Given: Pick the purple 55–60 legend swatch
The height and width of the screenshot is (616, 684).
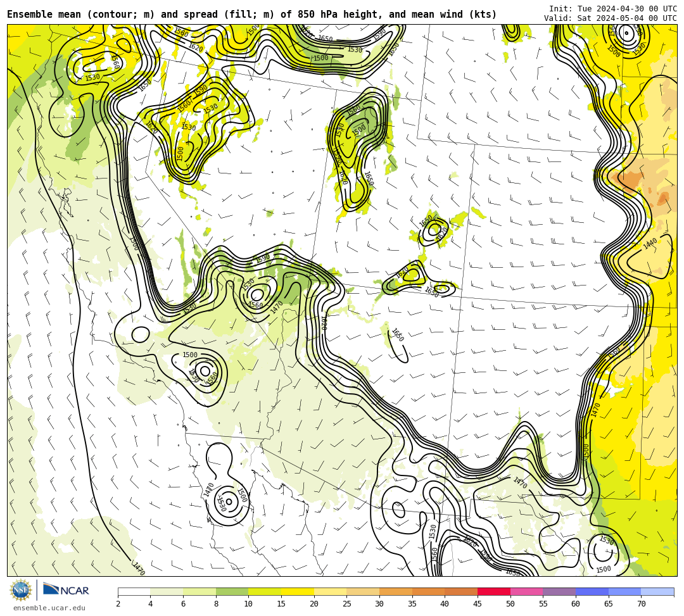Looking at the screenshot, I should [x=559, y=591].
